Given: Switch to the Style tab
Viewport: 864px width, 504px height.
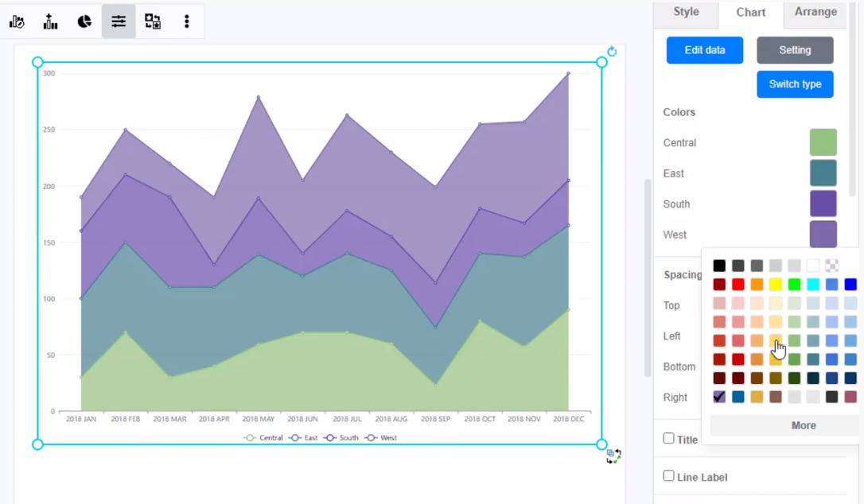Looking at the screenshot, I should point(685,12).
